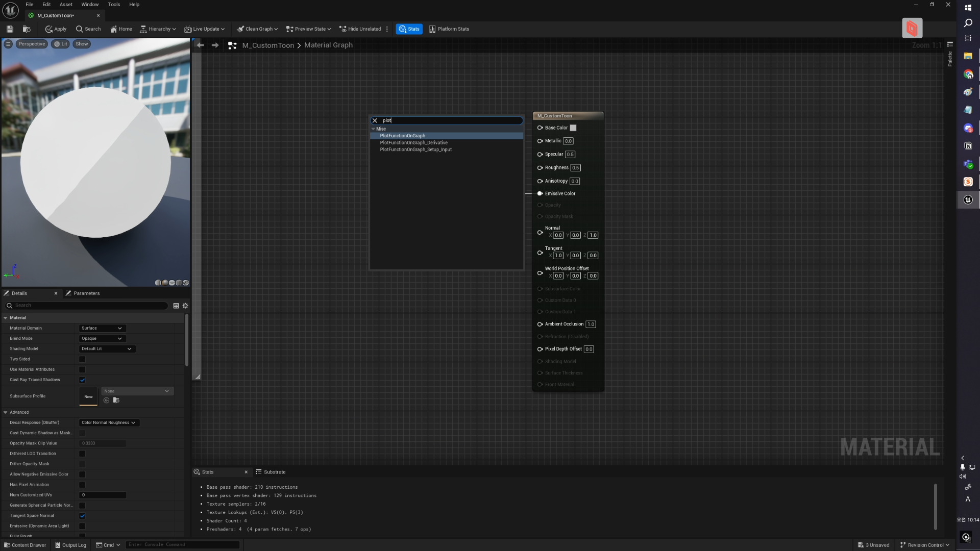This screenshot has height=551, width=980.
Task: Collapse the Advanced section
Action: (x=6, y=412)
